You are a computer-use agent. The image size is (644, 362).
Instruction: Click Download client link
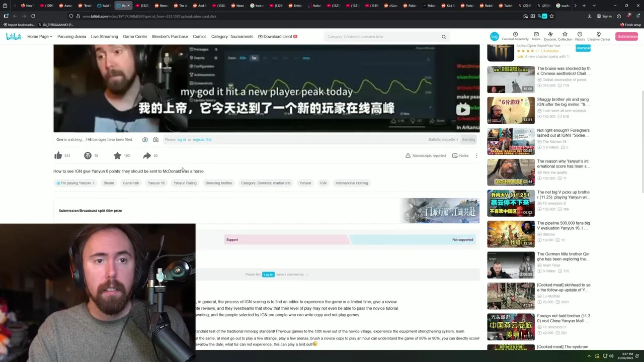(x=277, y=36)
